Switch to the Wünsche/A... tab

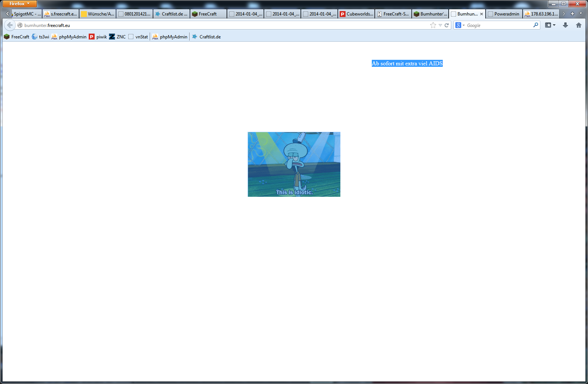pyautogui.click(x=98, y=14)
